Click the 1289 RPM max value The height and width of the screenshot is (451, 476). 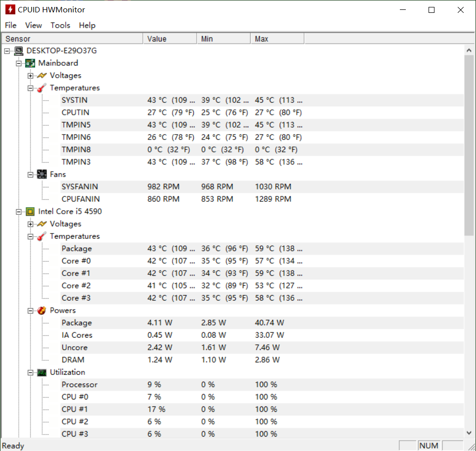pos(273,199)
